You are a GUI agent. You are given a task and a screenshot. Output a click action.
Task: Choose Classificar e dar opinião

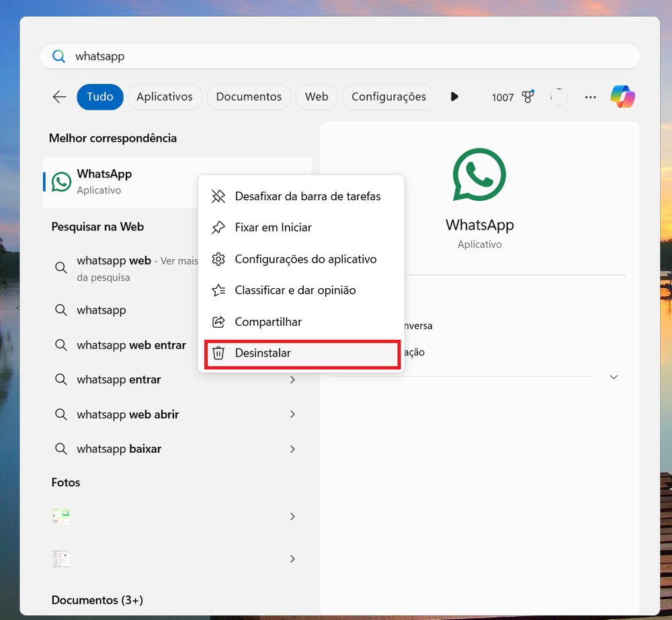click(x=301, y=290)
